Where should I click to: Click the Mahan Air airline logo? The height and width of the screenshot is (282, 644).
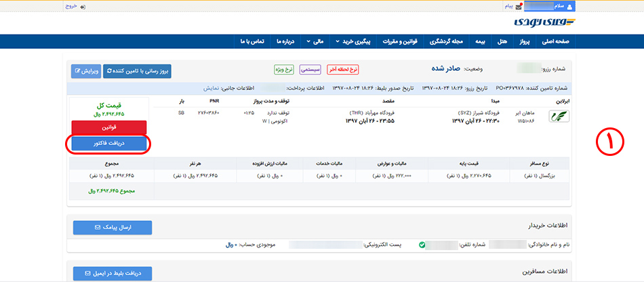tap(559, 117)
